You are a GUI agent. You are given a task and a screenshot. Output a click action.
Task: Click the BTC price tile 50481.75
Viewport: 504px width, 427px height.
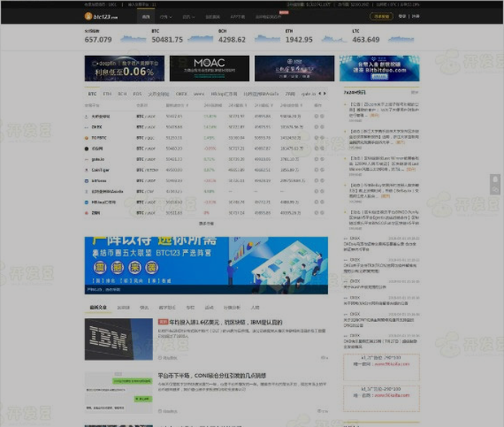tap(167, 37)
